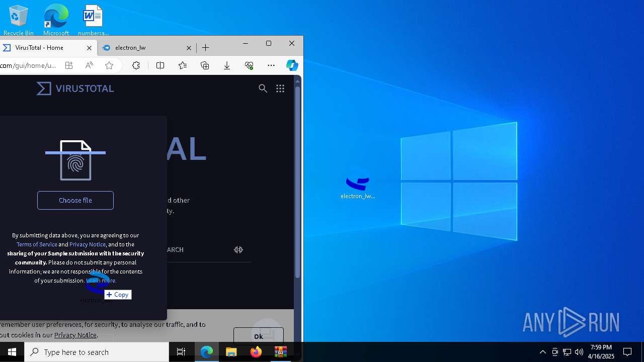Open the Microsoft Edge desktop shortcut
The width and height of the screenshot is (644, 362).
tap(56, 20)
